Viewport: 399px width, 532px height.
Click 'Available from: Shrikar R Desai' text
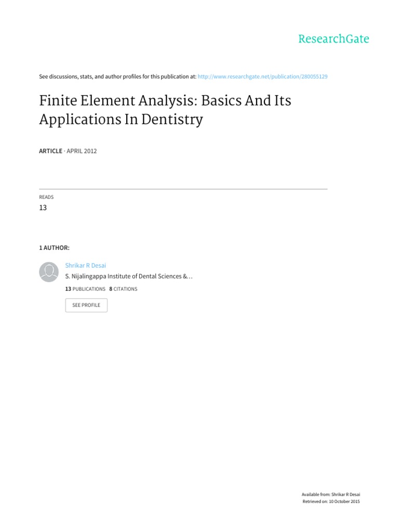[x=330, y=494]
